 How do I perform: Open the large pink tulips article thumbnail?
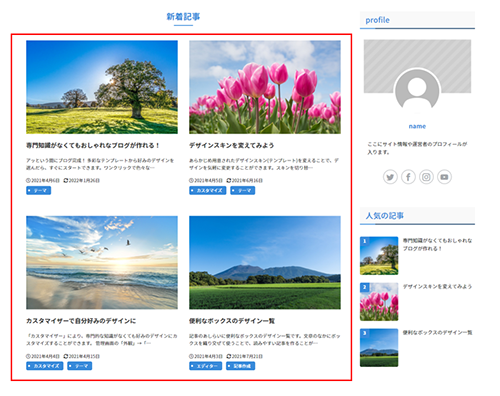click(x=265, y=87)
